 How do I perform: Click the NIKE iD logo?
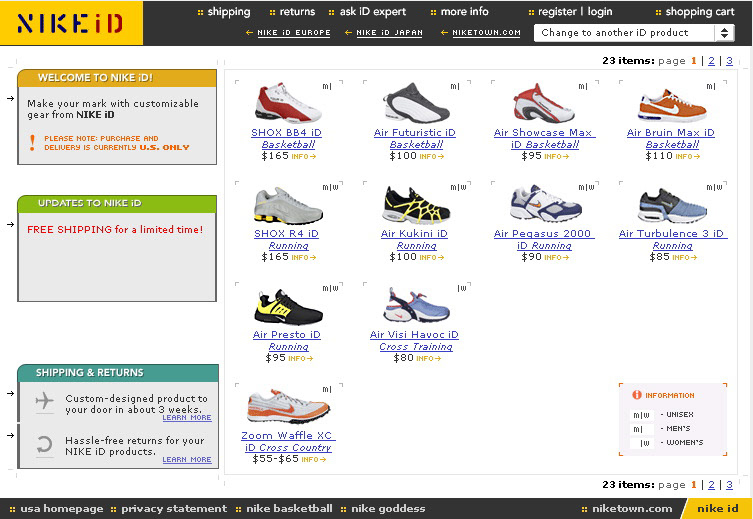tap(71, 23)
